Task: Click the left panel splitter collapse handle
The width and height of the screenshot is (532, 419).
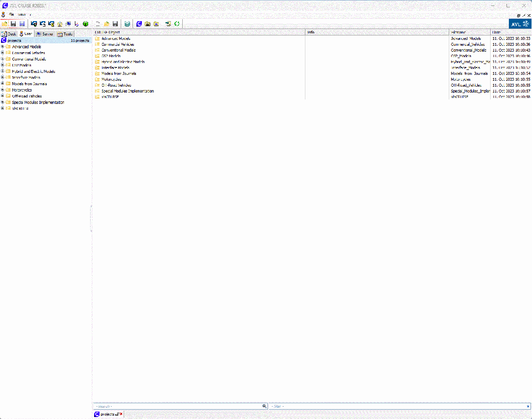Action: [91, 219]
